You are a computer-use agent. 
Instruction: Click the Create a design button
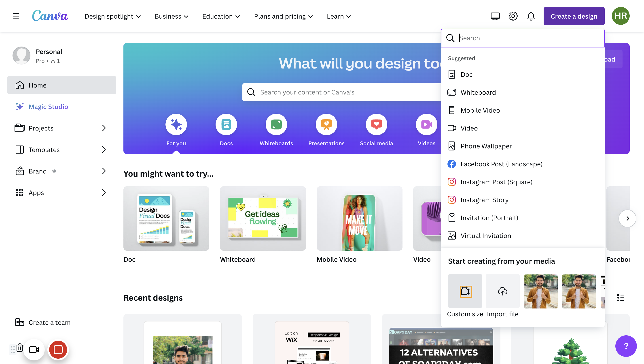(x=574, y=16)
